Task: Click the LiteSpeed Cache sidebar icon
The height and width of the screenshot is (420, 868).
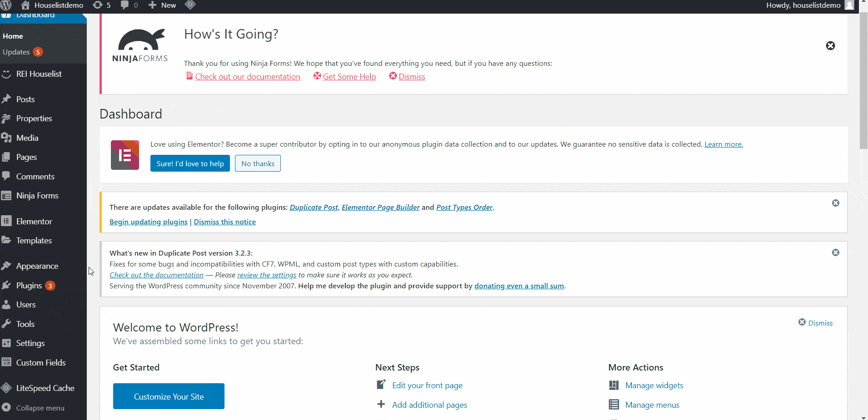Action: click(x=6, y=388)
